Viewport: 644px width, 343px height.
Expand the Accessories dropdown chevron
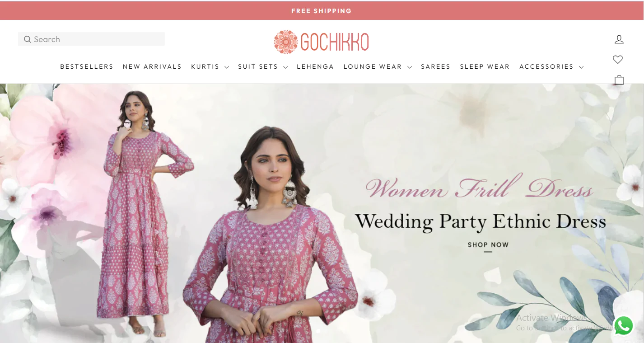(581, 67)
